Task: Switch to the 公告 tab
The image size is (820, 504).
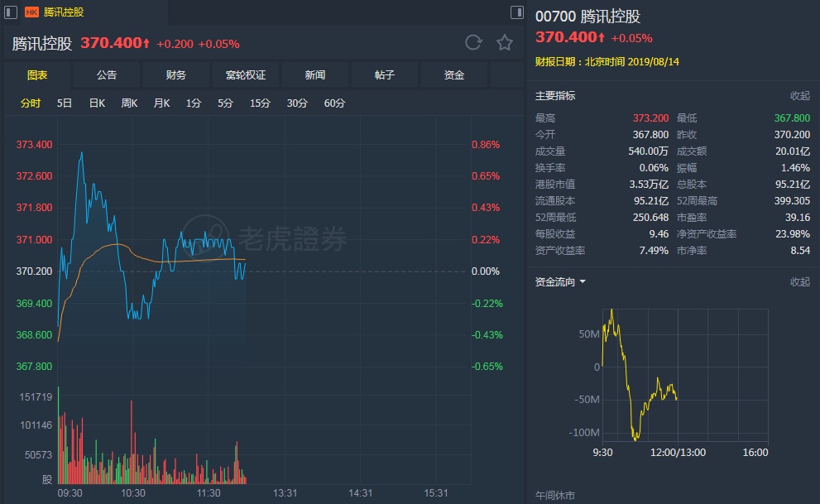Action: click(107, 75)
